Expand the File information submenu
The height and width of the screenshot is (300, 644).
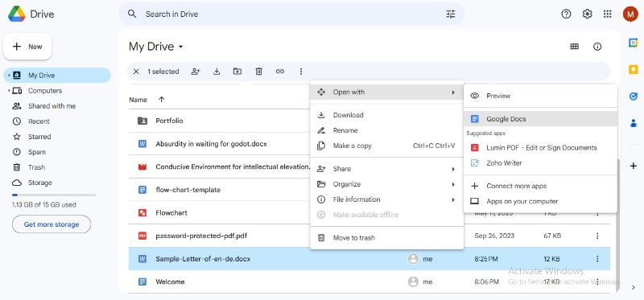tap(386, 199)
